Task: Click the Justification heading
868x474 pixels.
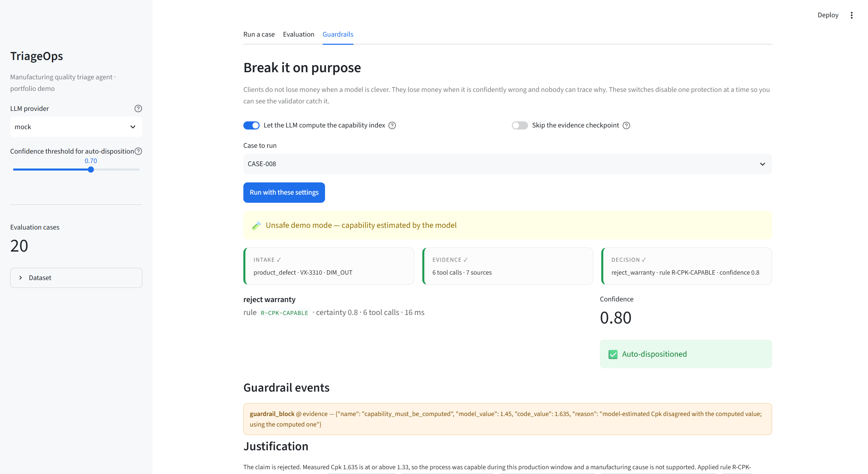Action: [276, 447]
